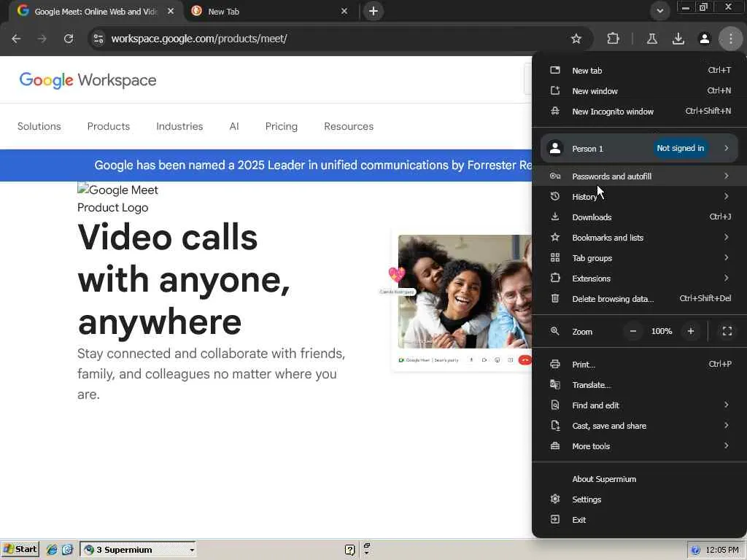
Task: Click the Downloads toolbar icon
Action: tap(678, 39)
